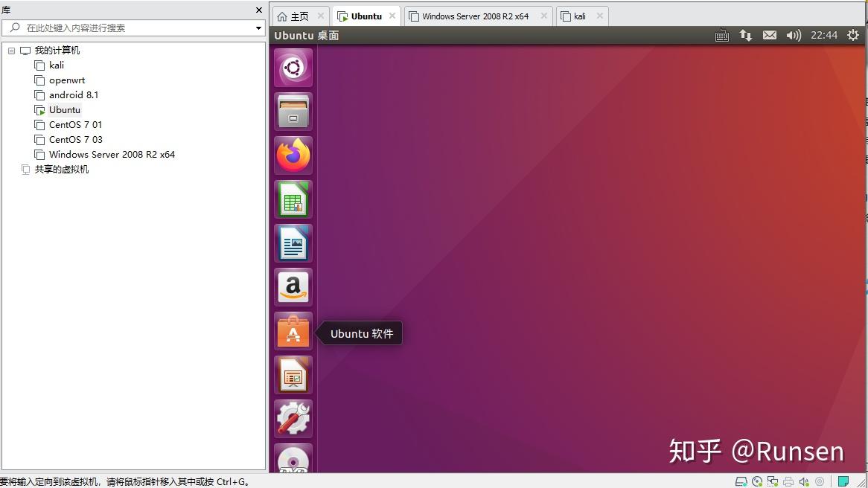Click the Ctrl+G input hint status text
Image resolution: width=868 pixels, height=488 pixels.
click(124, 482)
